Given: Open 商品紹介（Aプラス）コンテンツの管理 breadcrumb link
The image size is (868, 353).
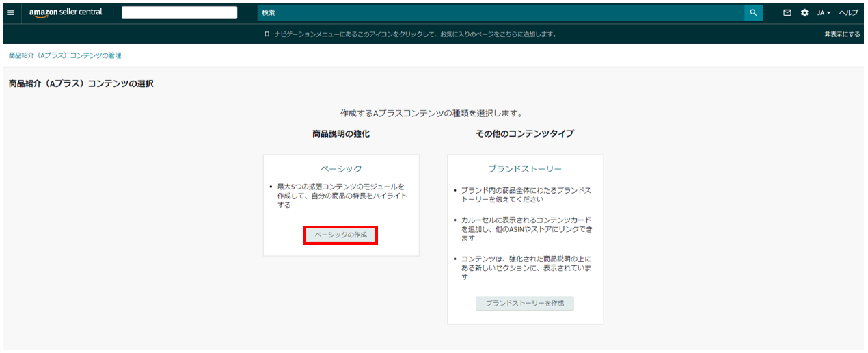Looking at the screenshot, I should 65,55.
